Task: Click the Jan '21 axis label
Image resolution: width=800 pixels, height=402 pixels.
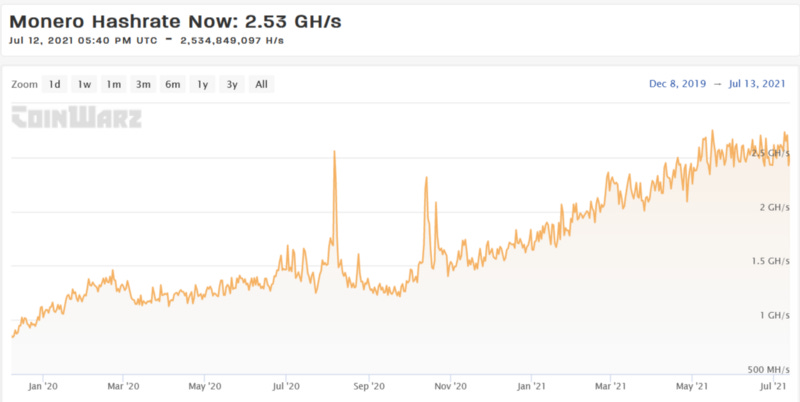Action: pyautogui.click(x=531, y=387)
